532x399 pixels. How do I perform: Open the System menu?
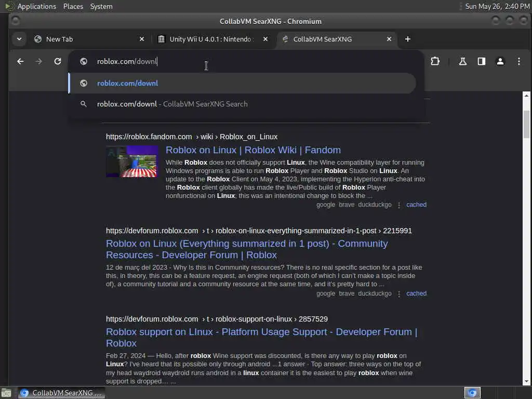coord(101,6)
